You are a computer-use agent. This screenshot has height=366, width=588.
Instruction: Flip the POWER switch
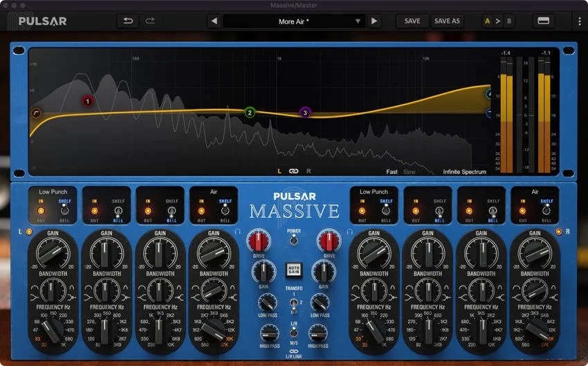293,240
